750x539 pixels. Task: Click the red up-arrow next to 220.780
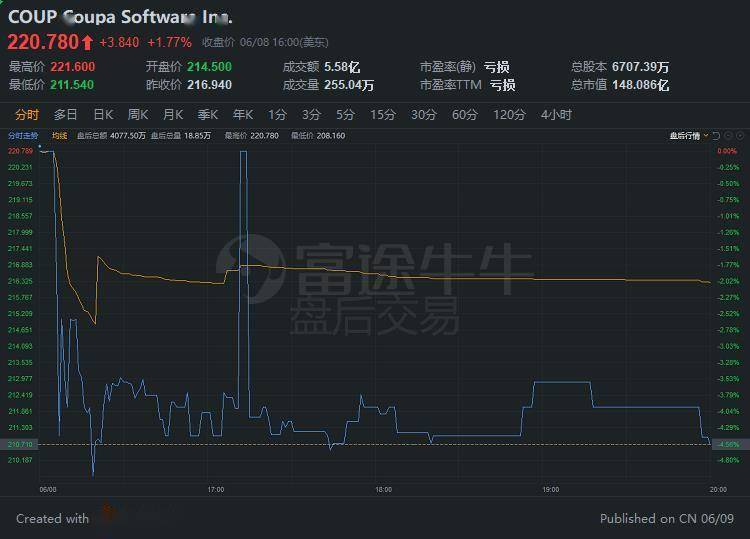tap(87, 43)
